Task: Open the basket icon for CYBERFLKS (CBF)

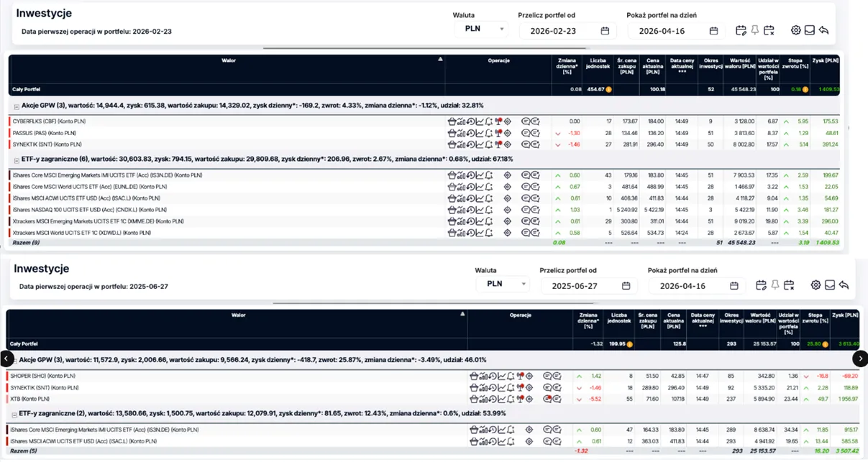Action: click(x=452, y=121)
